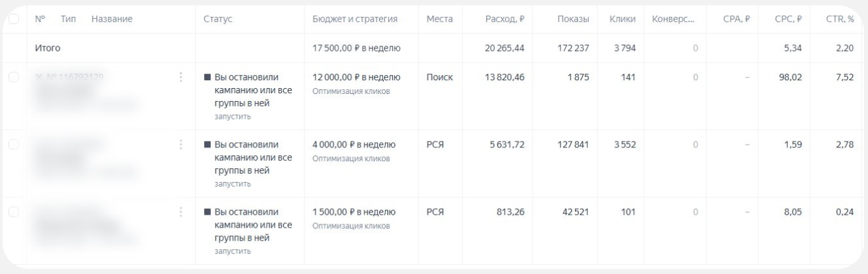868x274 pixels.
Task: Open budget 1 500,00 ₽ в неделю strategy
Action: coord(354,212)
